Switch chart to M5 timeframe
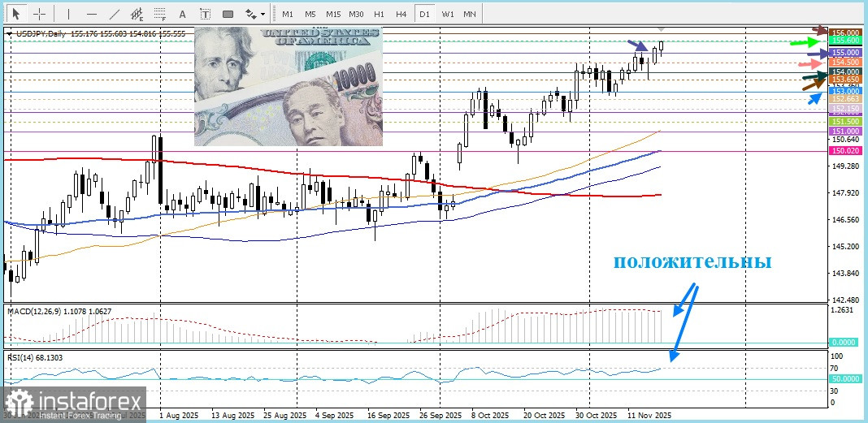This screenshot has width=868, height=423. click(310, 14)
